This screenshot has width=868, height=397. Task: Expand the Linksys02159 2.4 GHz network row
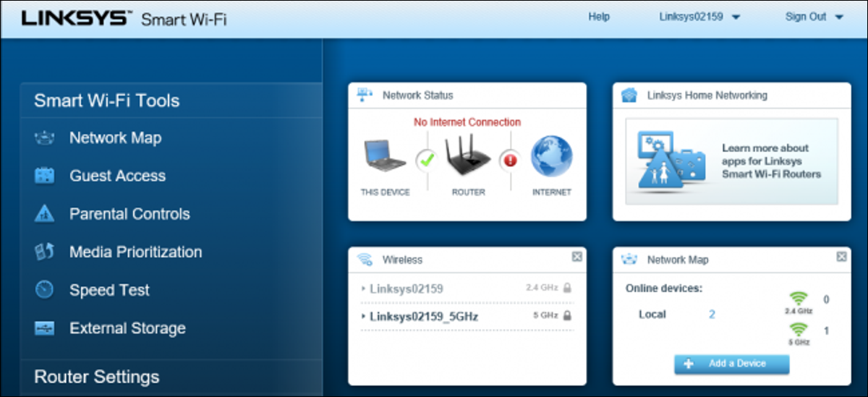tap(467, 289)
